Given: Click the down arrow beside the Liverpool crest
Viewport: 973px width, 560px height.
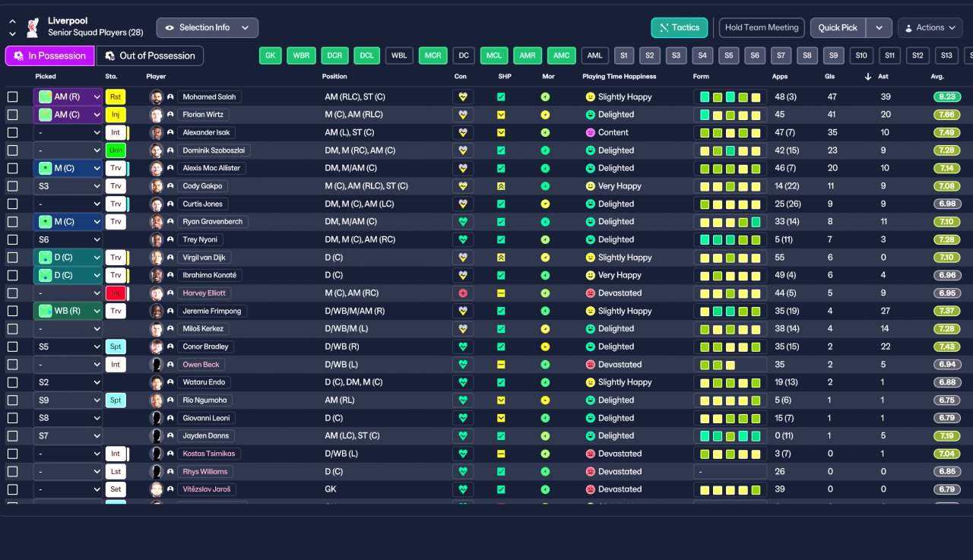Looking at the screenshot, I should pos(12,34).
